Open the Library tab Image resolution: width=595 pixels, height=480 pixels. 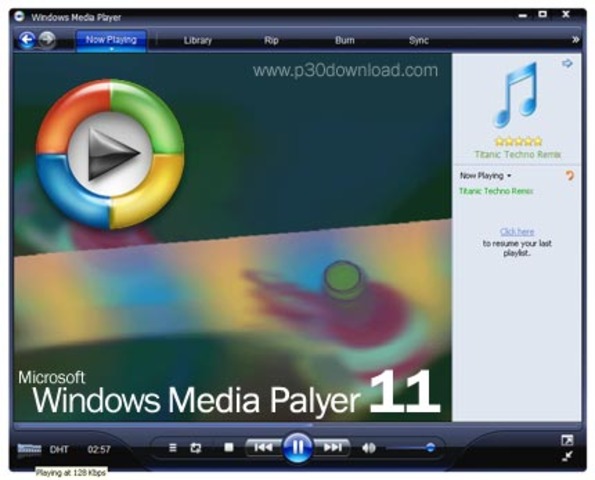coord(198,40)
